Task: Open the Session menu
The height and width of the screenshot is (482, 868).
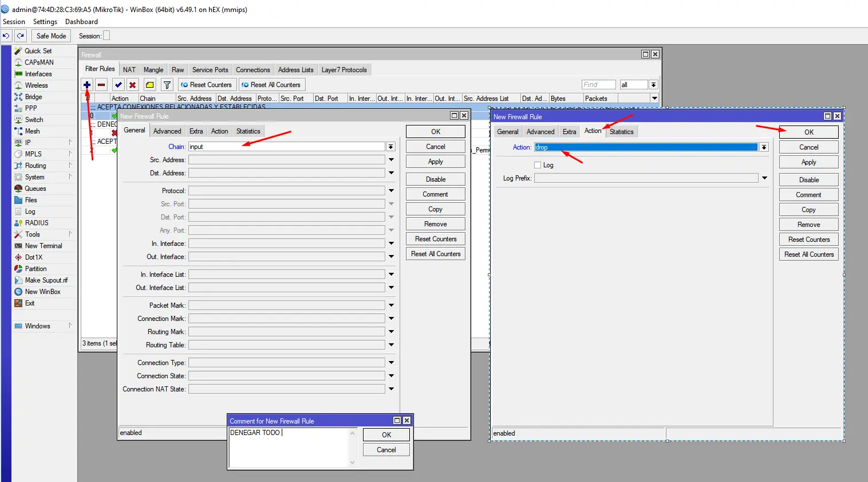Action: coord(14,22)
